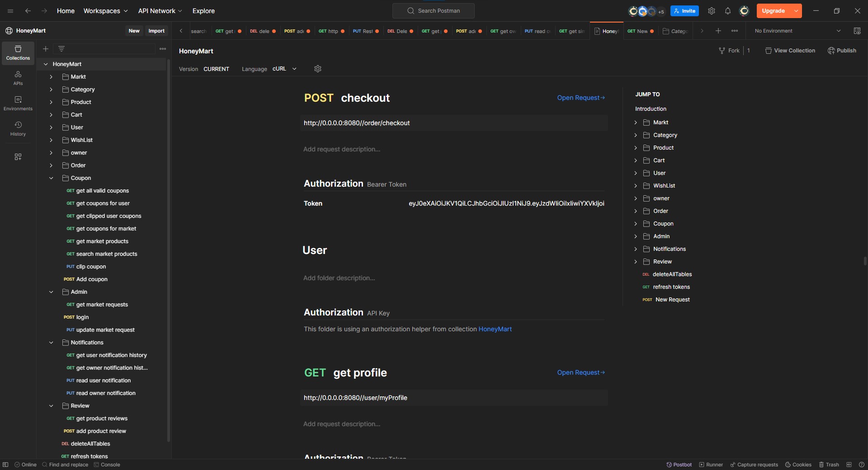Screen dimensions: 868x470
Task: Open the APIs panel in the sidebar
Action: pos(18,78)
